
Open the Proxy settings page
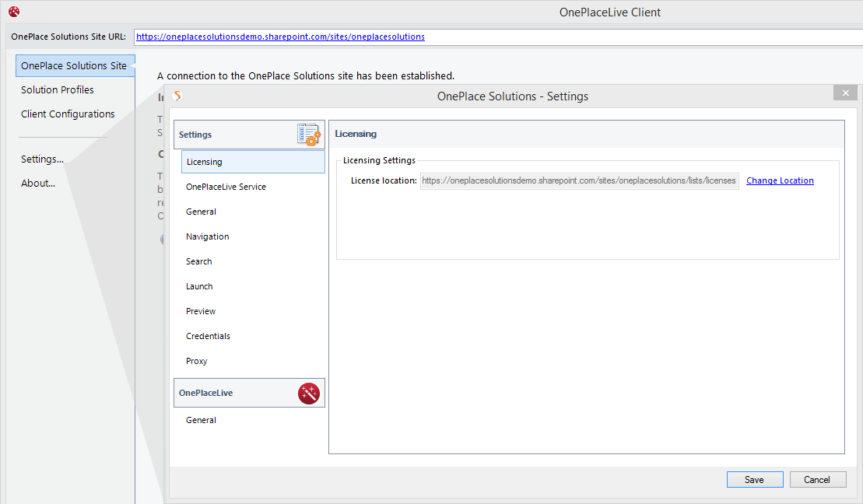(196, 361)
